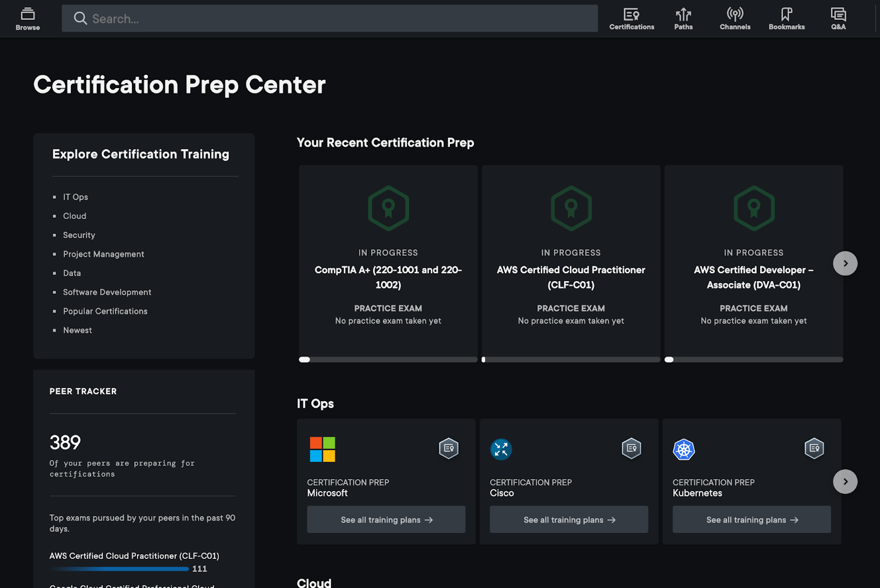Click See all training plans for Kubernetes
880x588 pixels.
[x=751, y=519]
